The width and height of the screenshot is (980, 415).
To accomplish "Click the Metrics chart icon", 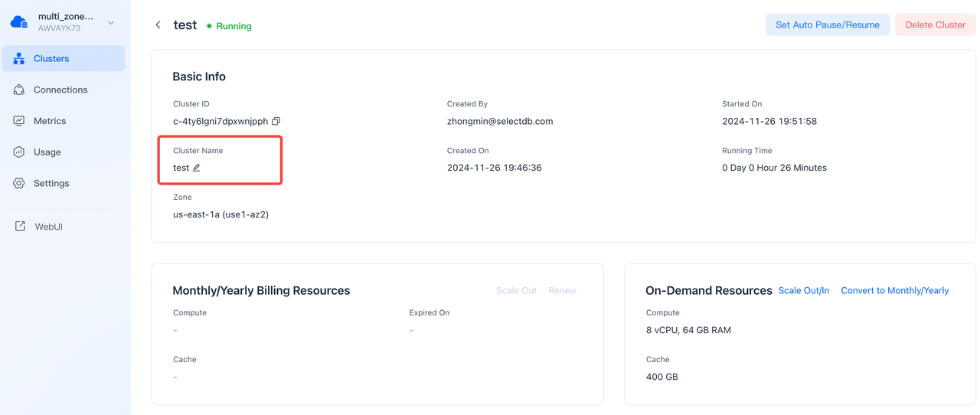I will click(19, 121).
